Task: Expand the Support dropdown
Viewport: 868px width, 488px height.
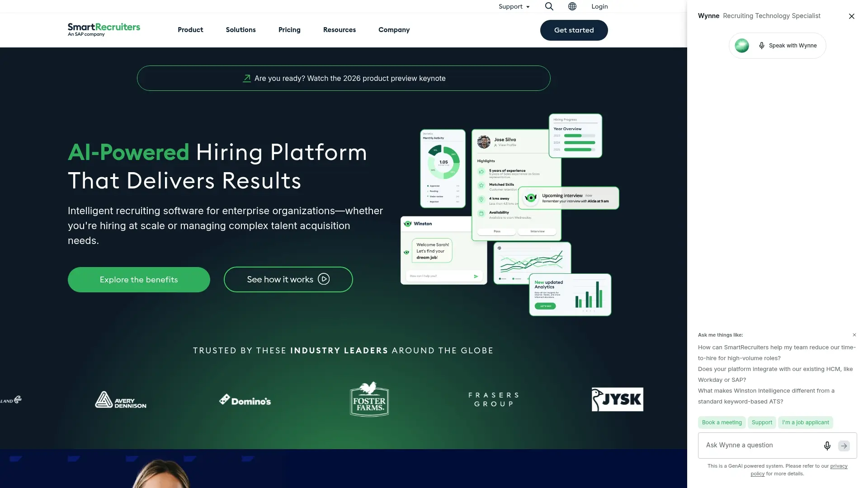Action: click(514, 6)
